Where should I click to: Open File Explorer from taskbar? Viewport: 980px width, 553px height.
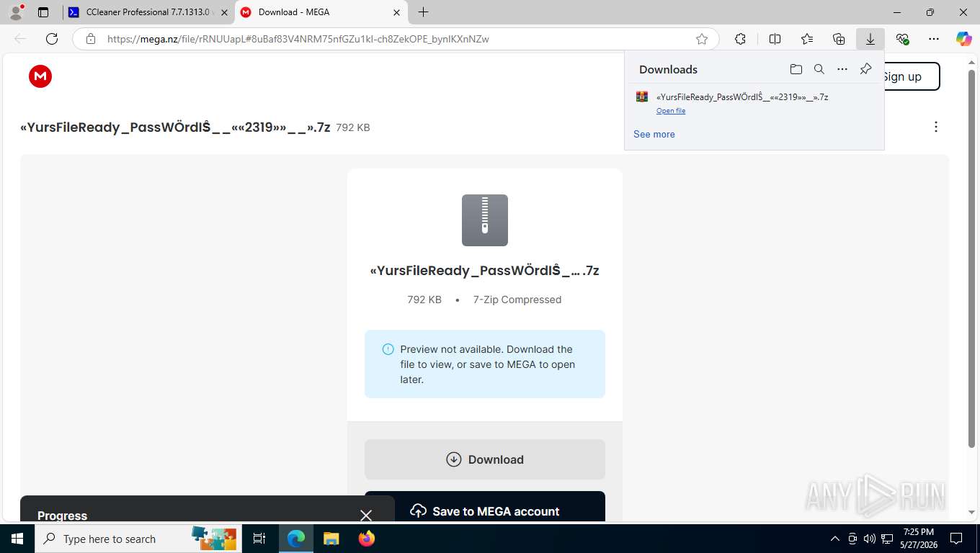coord(331,539)
